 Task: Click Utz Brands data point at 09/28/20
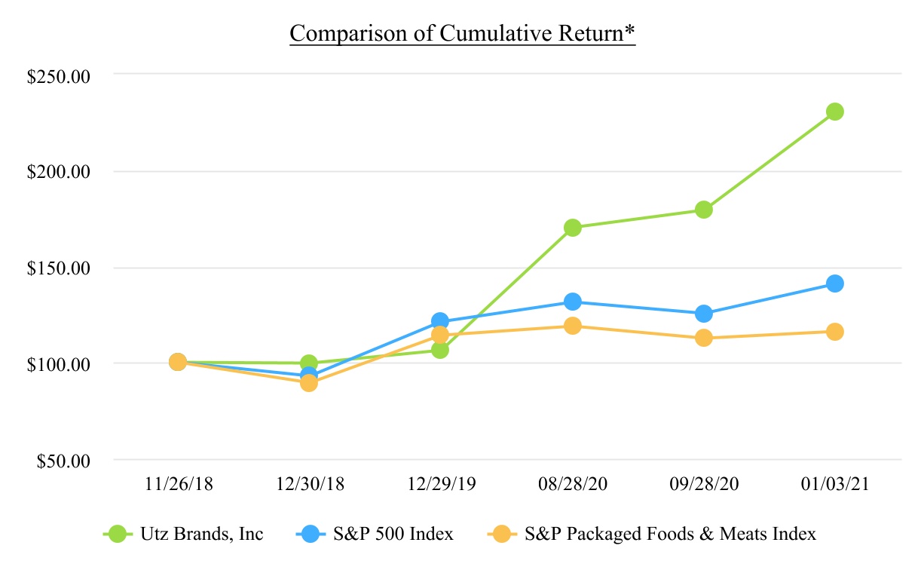(x=704, y=210)
